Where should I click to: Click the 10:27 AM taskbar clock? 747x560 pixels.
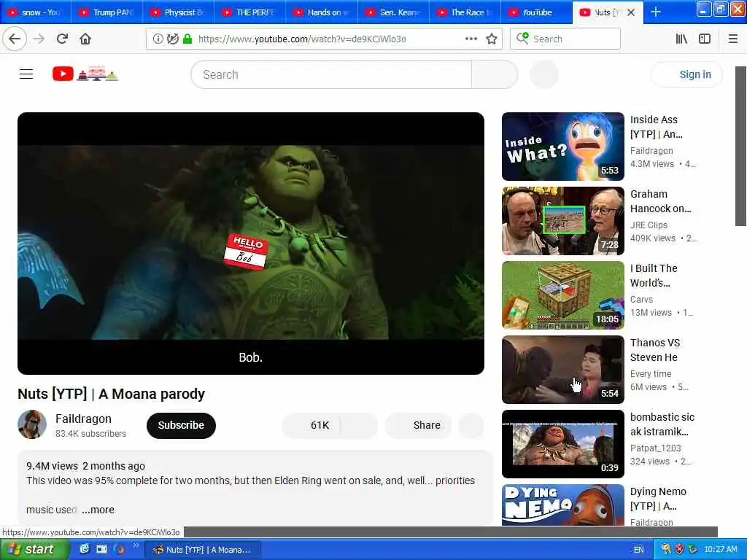[720, 550]
